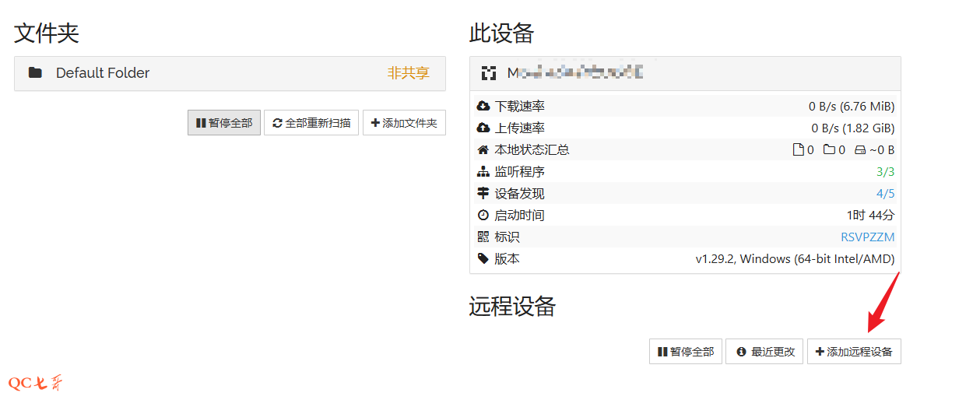980x400 pixels.
Task: Open the RSVPZZM device ID link
Action: (x=867, y=237)
